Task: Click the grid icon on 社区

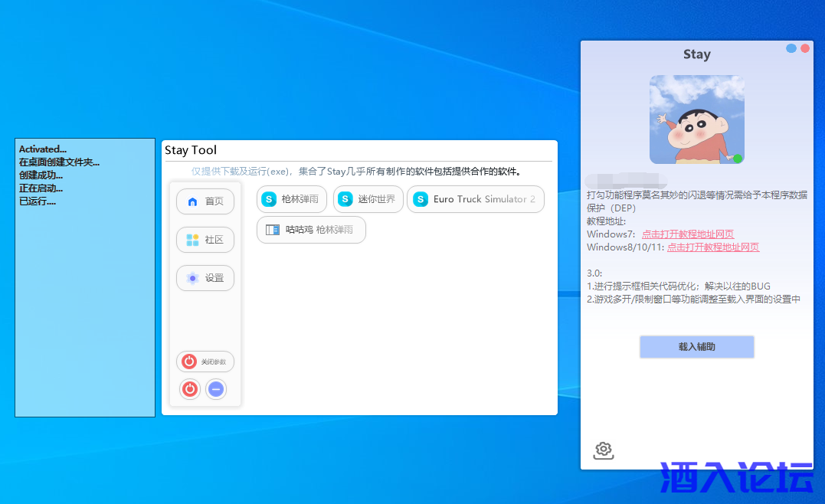Action: [192, 240]
